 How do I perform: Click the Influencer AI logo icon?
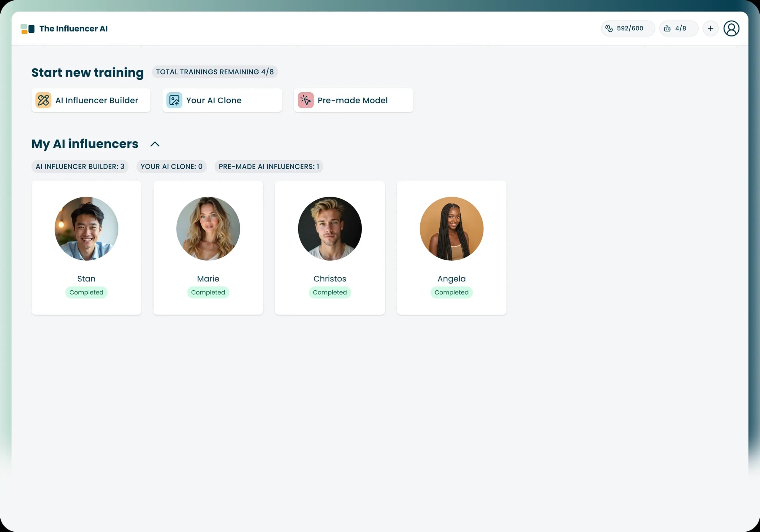click(x=28, y=29)
